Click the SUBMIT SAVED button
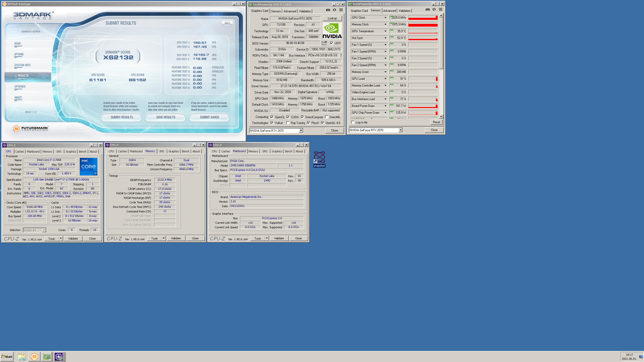This screenshot has height=362, width=644. tap(209, 117)
